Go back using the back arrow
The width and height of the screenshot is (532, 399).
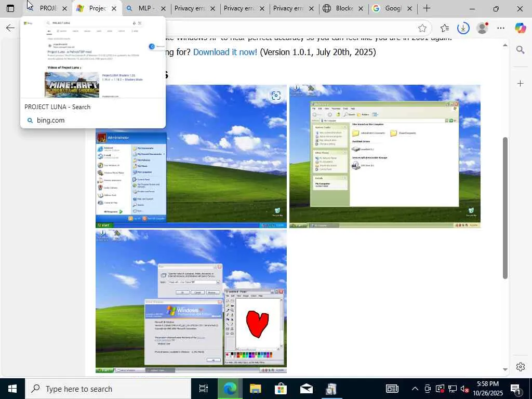click(10, 28)
